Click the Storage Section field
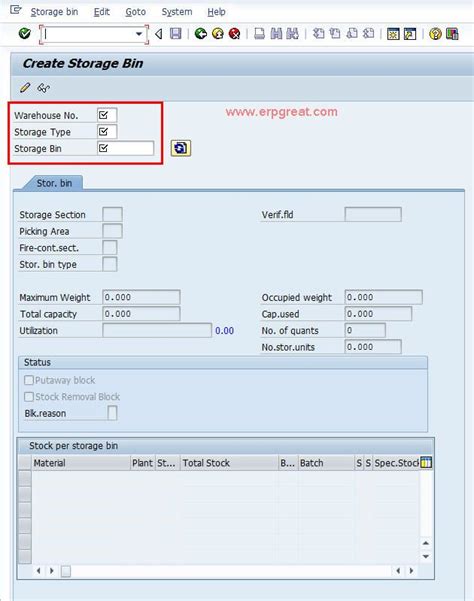This screenshot has height=601, width=474. pos(112,214)
